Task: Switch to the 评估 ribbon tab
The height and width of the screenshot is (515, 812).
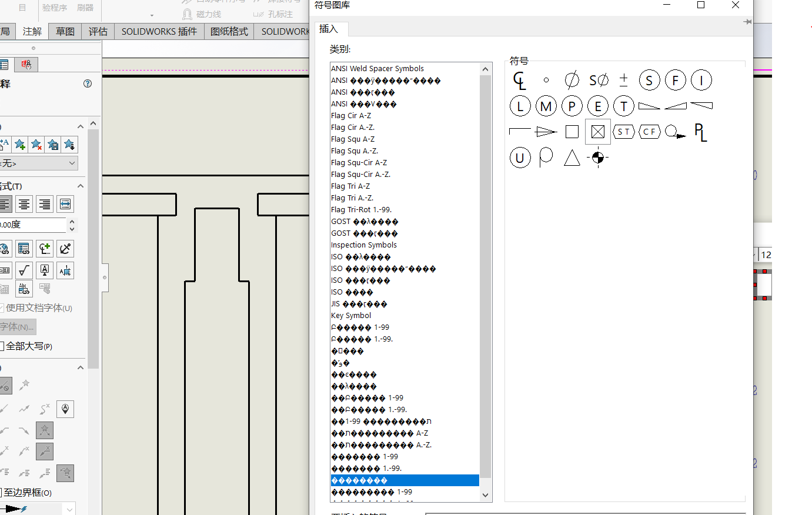Action: [x=98, y=32]
